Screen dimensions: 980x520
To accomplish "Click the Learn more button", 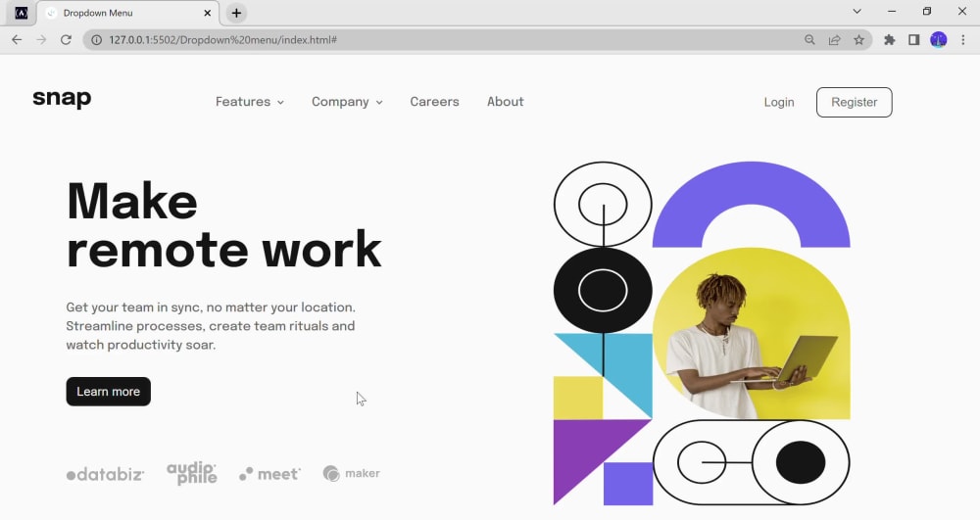I will pos(108,392).
